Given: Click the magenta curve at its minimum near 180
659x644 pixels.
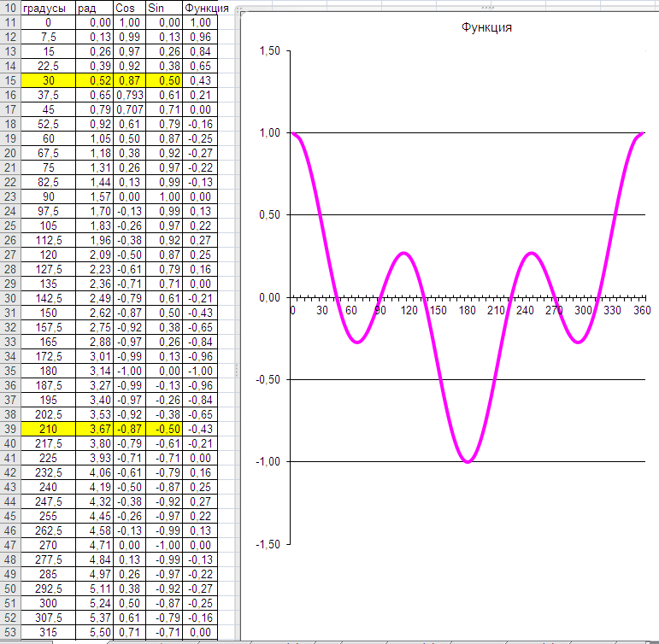Looking at the screenshot, I should [468, 461].
